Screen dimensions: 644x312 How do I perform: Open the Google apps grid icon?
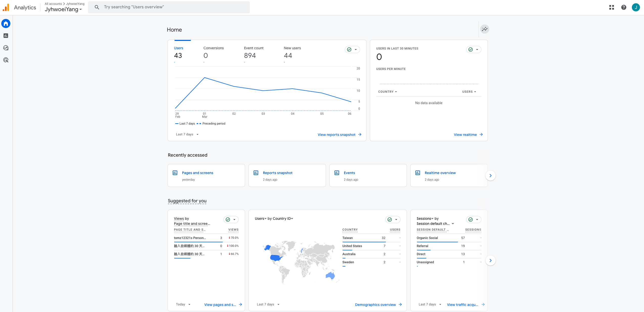(x=612, y=7)
